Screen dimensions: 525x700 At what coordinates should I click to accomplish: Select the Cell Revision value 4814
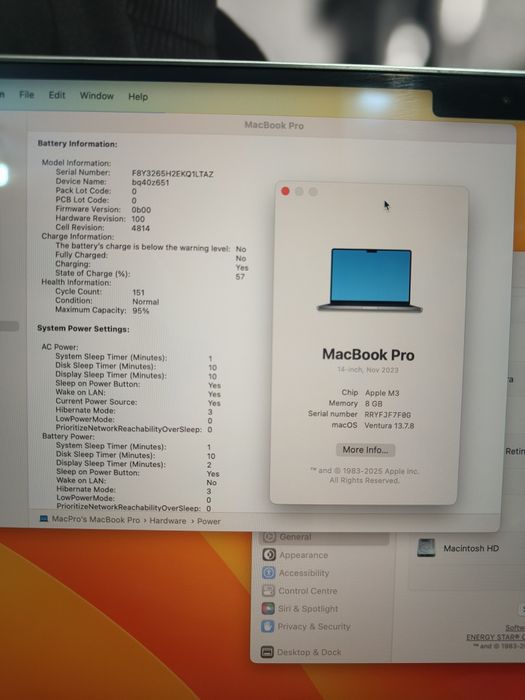click(141, 228)
